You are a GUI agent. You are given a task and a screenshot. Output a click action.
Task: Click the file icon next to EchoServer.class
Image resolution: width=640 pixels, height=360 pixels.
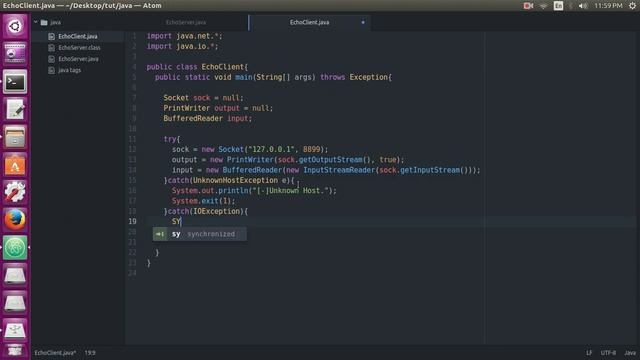coord(51,48)
